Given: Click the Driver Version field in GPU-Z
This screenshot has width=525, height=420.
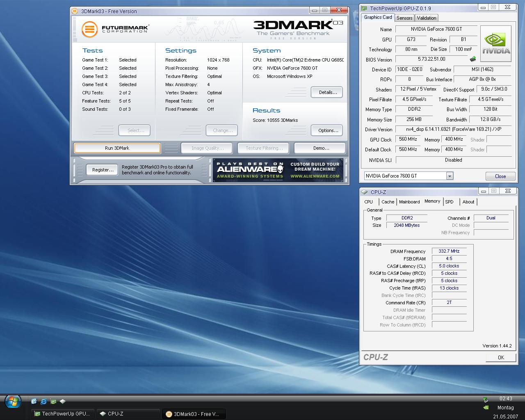Looking at the screenshot, I should pyautogui.click(x=453, y=129).
